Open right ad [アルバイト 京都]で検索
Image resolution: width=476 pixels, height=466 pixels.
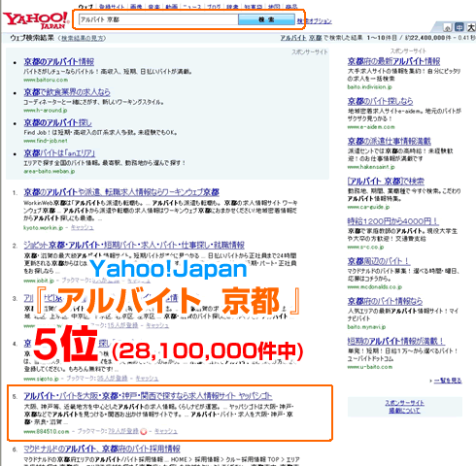click(x=386, y=182)
